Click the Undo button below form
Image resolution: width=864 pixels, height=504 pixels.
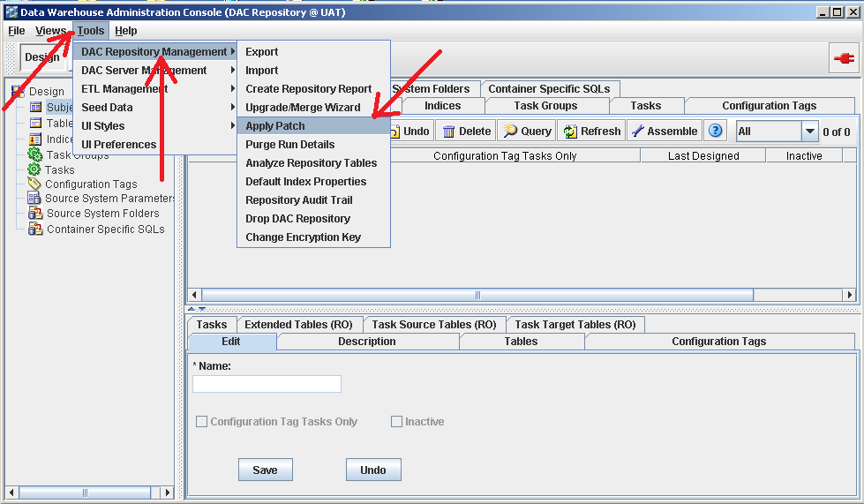pos(373,470)
